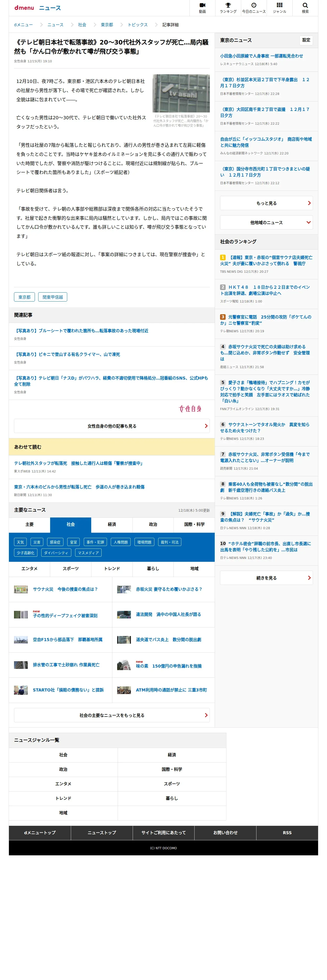Click the 設定 button in 東京のニュース

pos(306,40)
